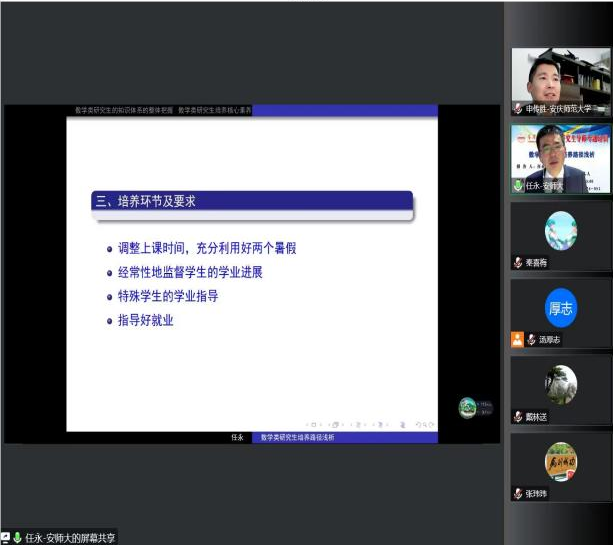Select 戴林送's avatar tile
Viewport: 613px width, 545px height.
click(x=560, y=385)
